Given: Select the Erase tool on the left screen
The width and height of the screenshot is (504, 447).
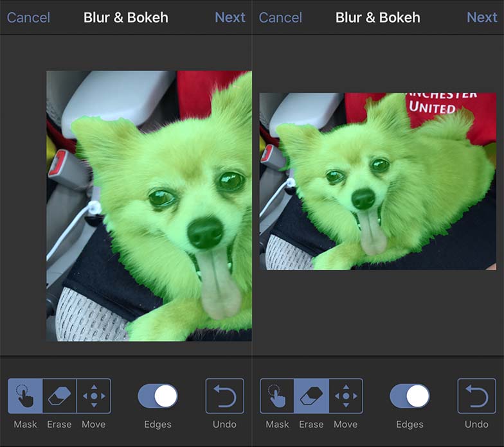Looking at the screenshot, I should pos(60,396).
